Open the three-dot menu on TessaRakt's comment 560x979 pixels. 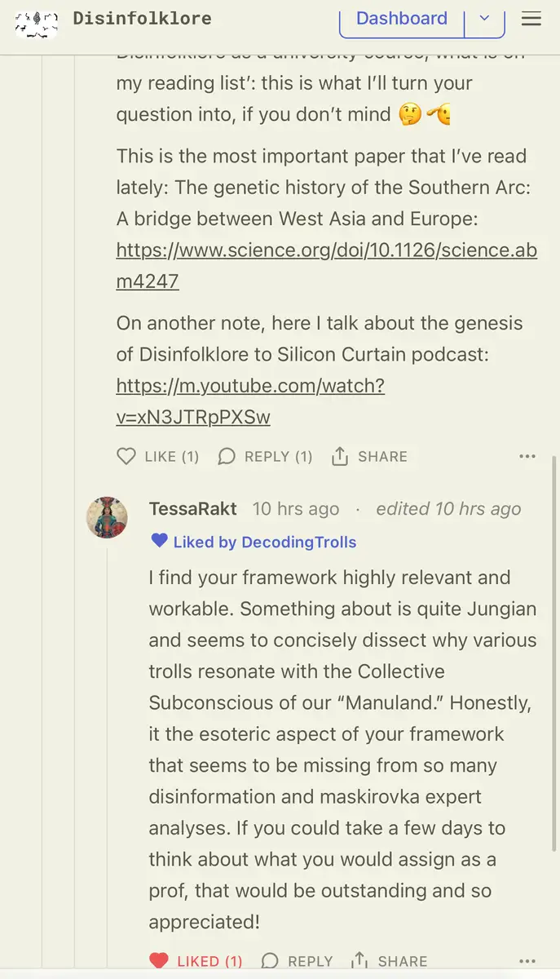tap(527, 960)
